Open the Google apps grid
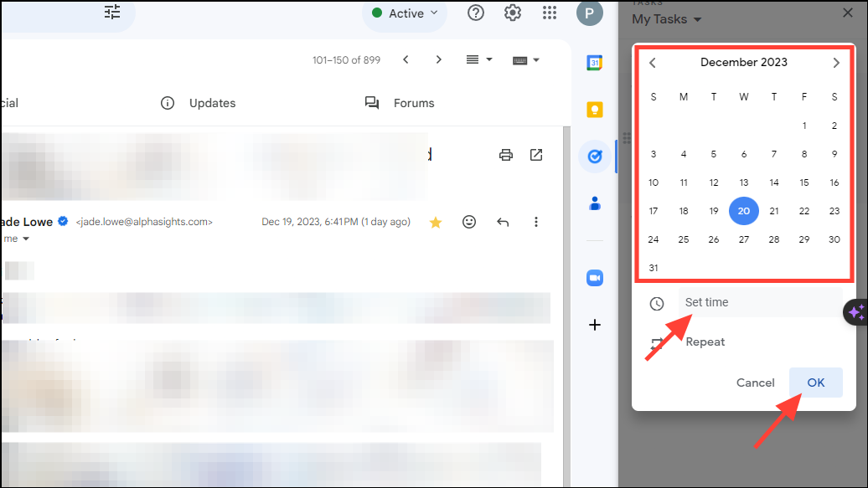Image resolution: width=868 pixels, height=488 pixels. coord(550,13)
